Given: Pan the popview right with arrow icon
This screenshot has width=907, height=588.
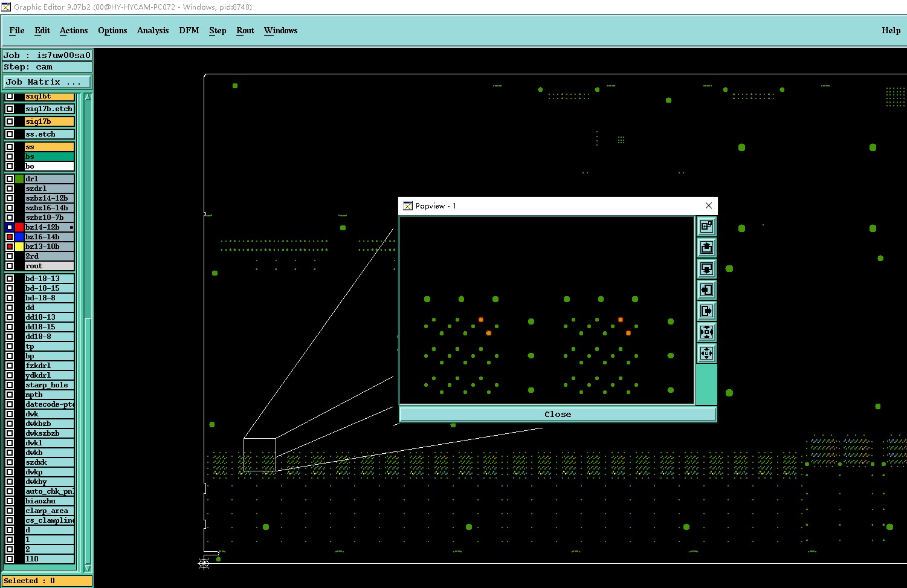Looking at the screenshot, I should (x=706, y=311).
